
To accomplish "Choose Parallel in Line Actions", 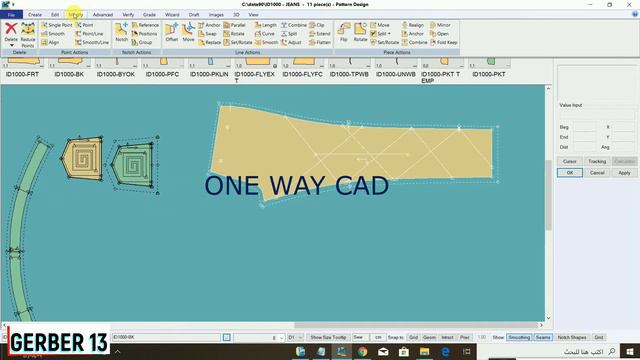I will 235,25.
